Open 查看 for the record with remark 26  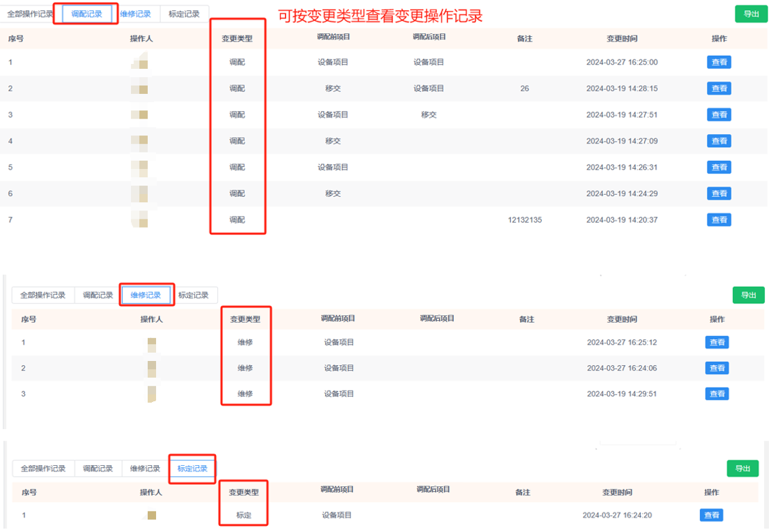(718, 89)
